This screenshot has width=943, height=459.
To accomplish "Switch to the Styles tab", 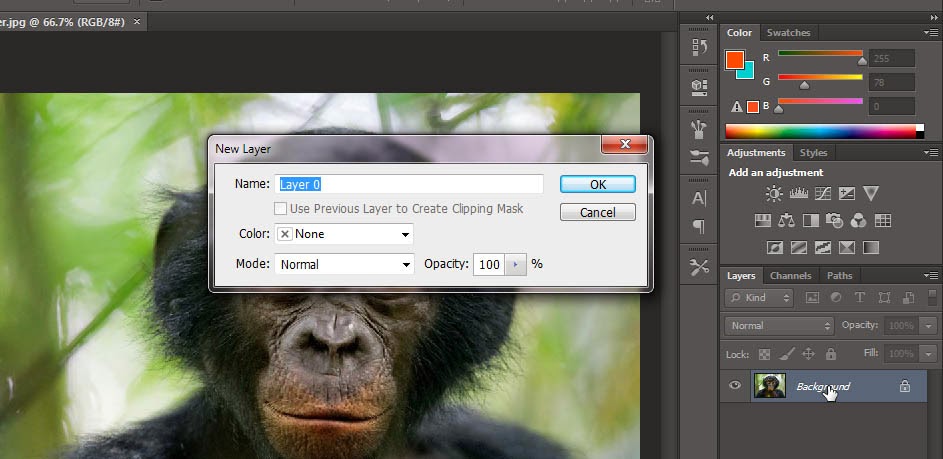I will tap(813, 153).
